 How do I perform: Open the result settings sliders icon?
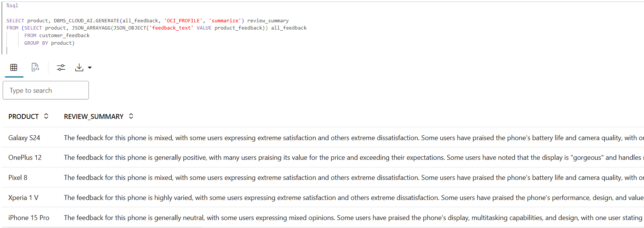61,67
